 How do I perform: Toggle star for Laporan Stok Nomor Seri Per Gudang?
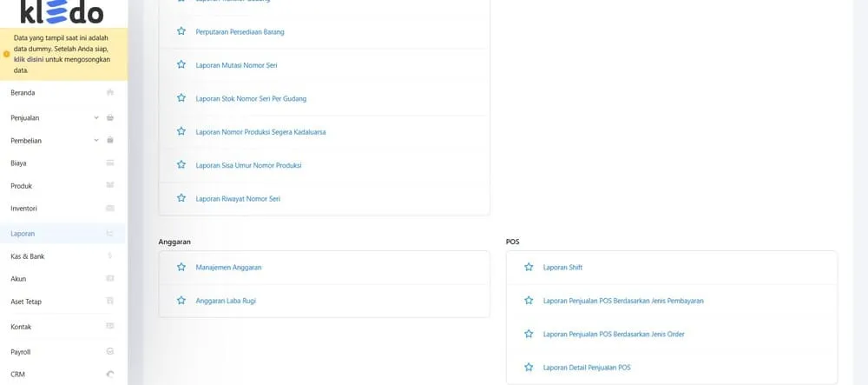181,97
